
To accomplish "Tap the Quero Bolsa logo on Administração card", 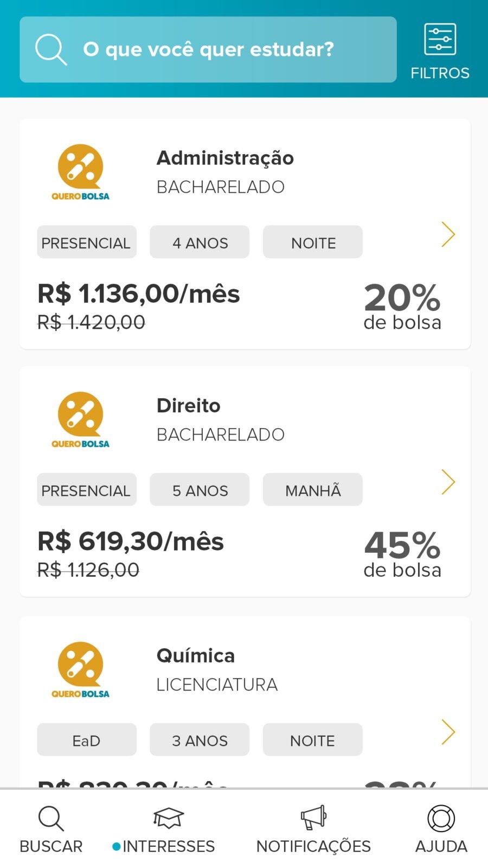I will 81,171.
